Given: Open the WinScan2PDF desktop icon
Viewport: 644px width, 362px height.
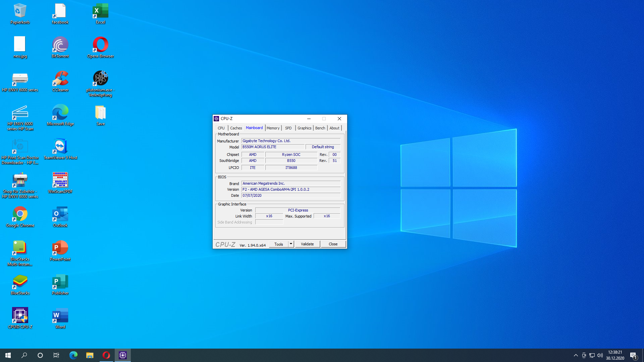Looking at the screenshot, I should click(60, 180).
